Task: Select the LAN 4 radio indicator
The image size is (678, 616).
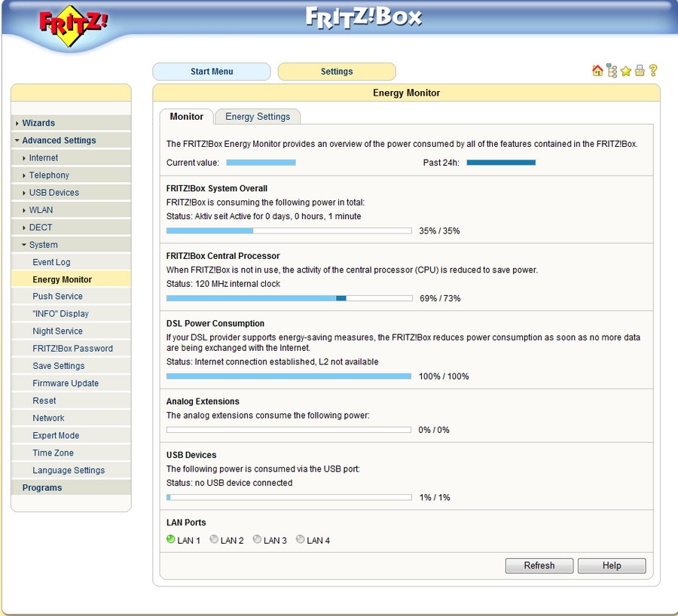Action: pos(301,540)
